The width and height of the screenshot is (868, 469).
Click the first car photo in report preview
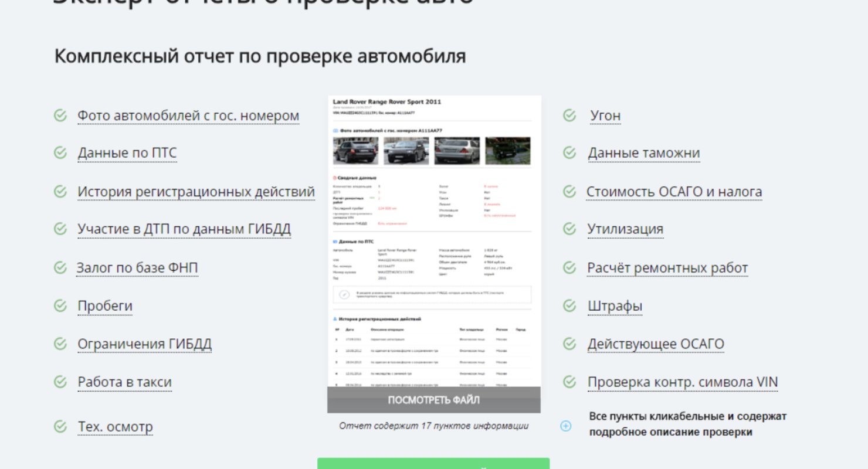356,151
